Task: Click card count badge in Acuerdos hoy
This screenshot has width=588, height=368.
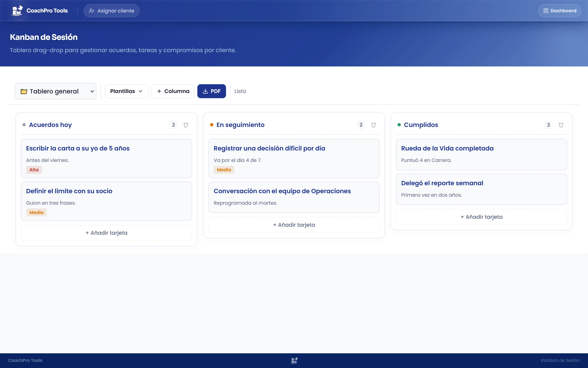Action: (174, 125)
